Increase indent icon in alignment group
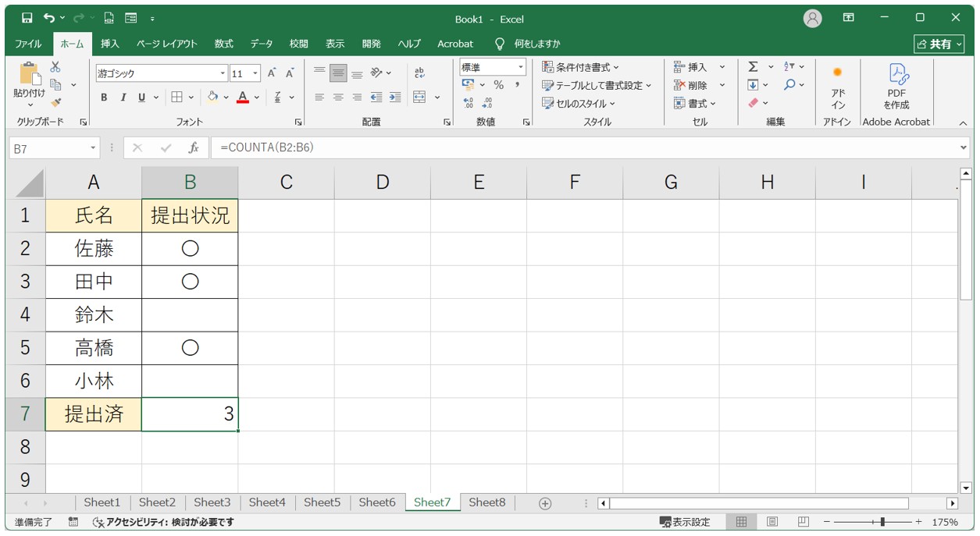 point(395,97)
